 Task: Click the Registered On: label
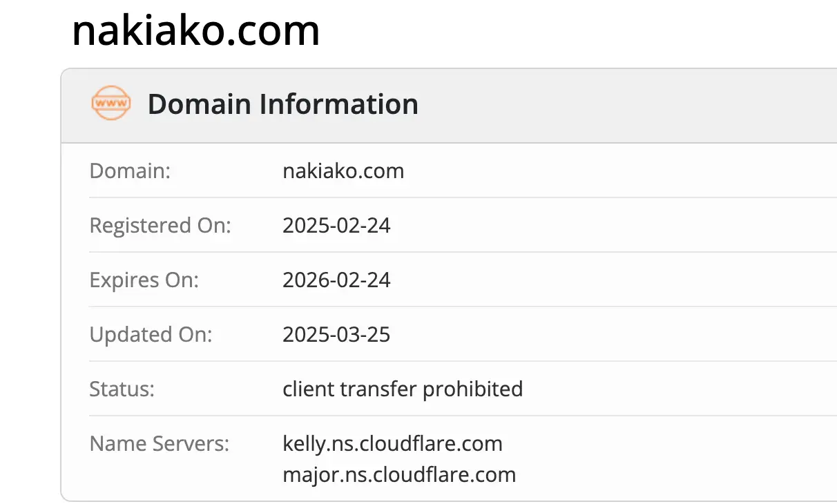[x=160, y=226]
